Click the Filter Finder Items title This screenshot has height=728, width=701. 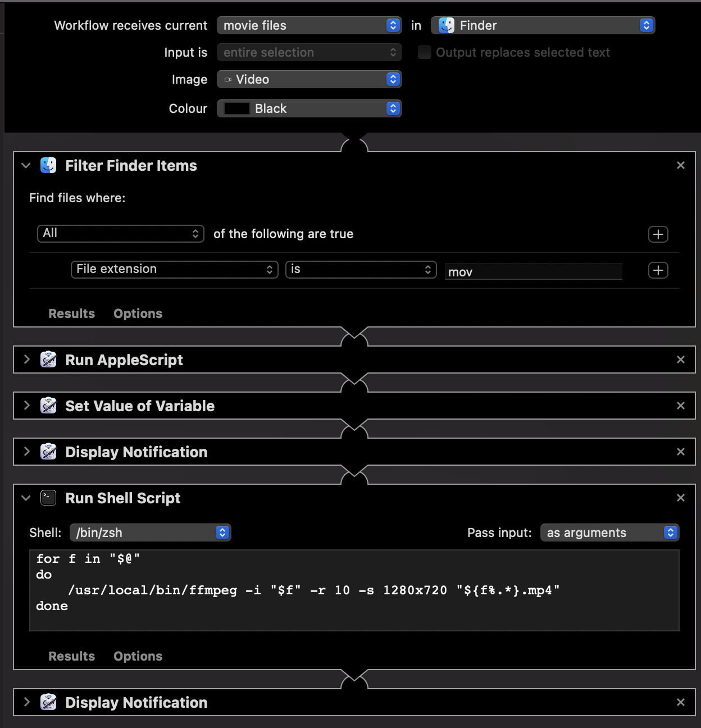click(x=131, y=166)
